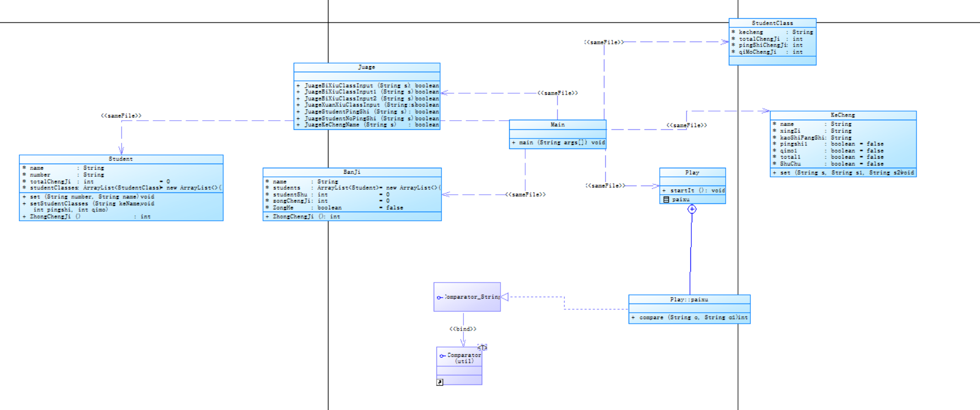The height and width of the screenshot is (410, 980).
Task: Click the kaoShiFangShi attribute in KeCheng
Action: 812,138
